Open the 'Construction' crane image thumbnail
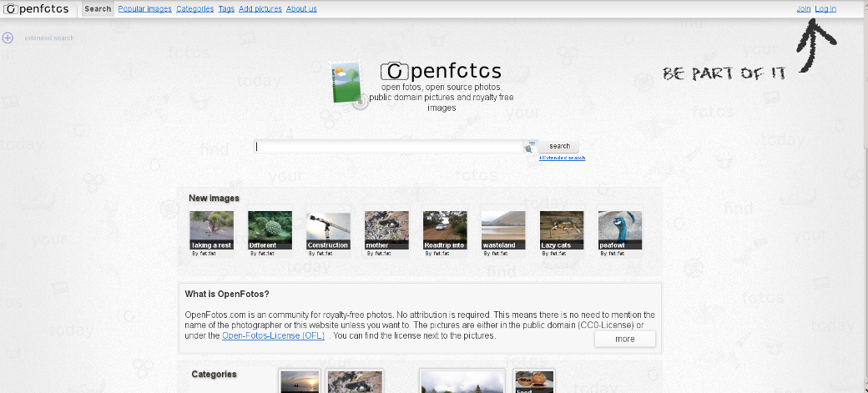 (328, 229)
